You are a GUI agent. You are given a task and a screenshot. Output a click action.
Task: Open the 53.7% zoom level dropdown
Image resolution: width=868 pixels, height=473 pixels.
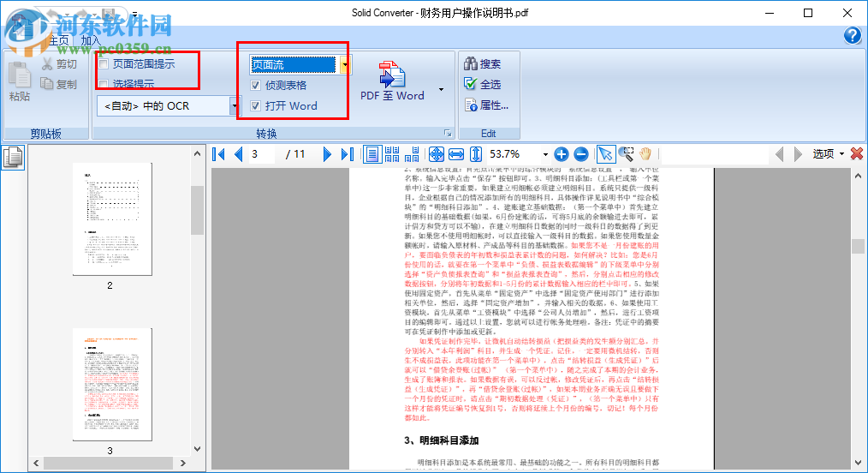545,154
